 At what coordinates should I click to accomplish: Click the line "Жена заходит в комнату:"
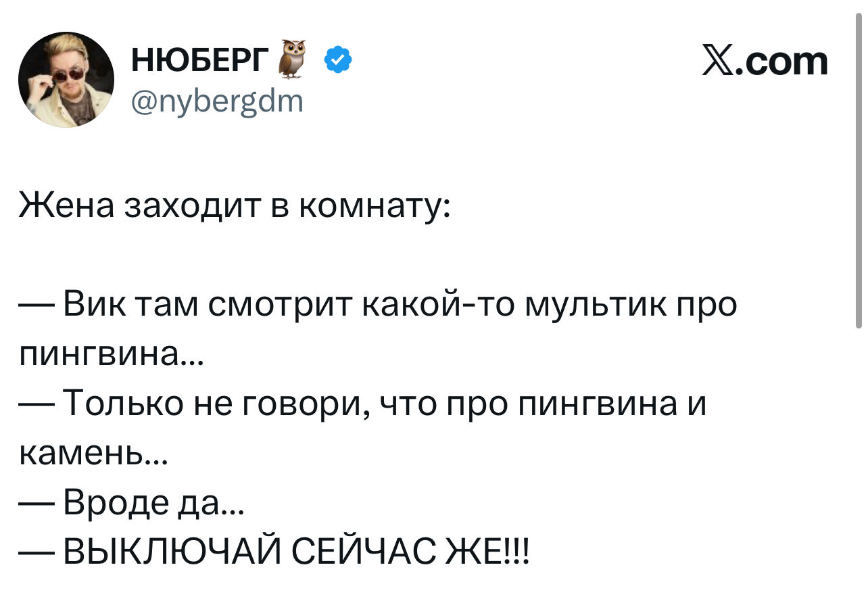[x=233, y=205]
